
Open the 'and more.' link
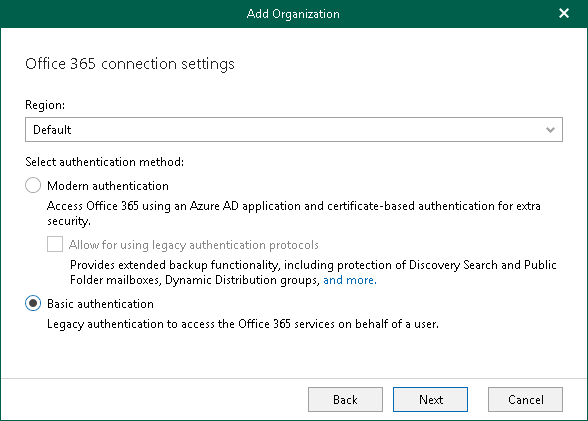350,280
